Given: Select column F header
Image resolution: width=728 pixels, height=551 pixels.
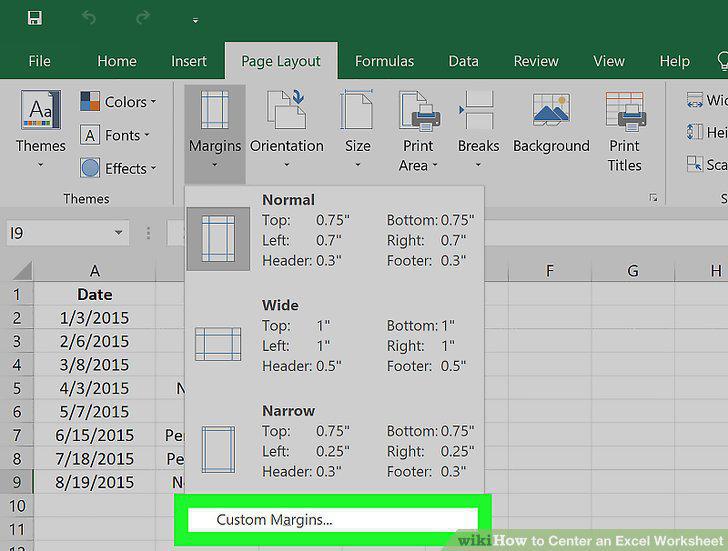Looking at the screenshot, I should 550,271.
